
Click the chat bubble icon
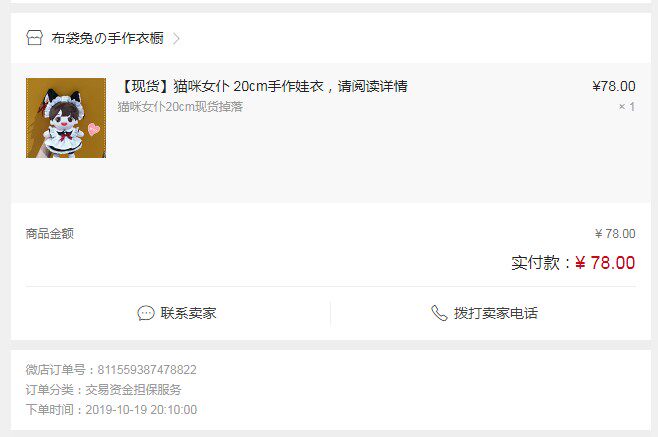(146, 313)
